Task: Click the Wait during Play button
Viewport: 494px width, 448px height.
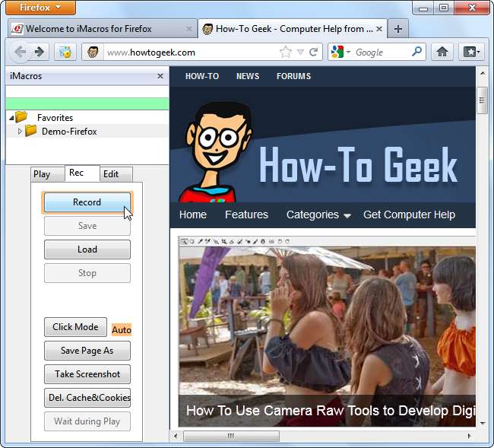Action: (x=87, y=421)
